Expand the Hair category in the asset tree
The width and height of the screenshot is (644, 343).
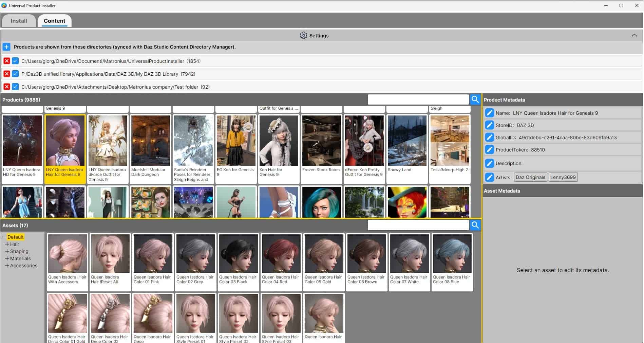click(7, 244)
